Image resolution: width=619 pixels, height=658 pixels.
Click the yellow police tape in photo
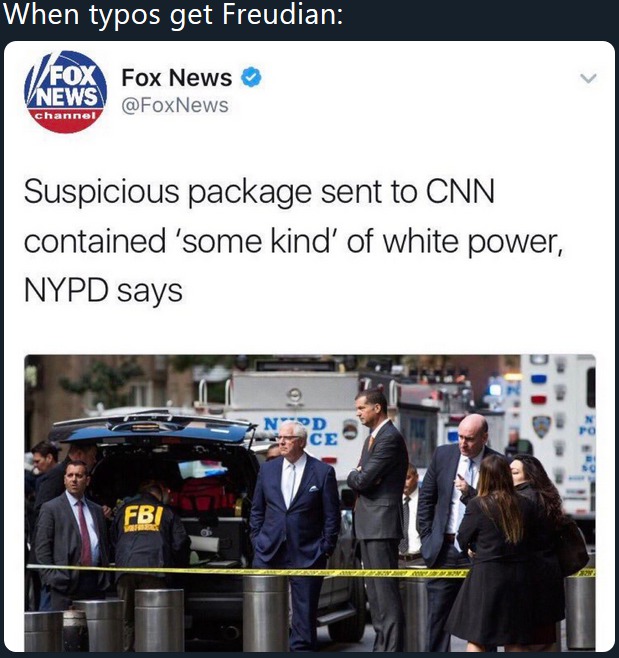311,571
